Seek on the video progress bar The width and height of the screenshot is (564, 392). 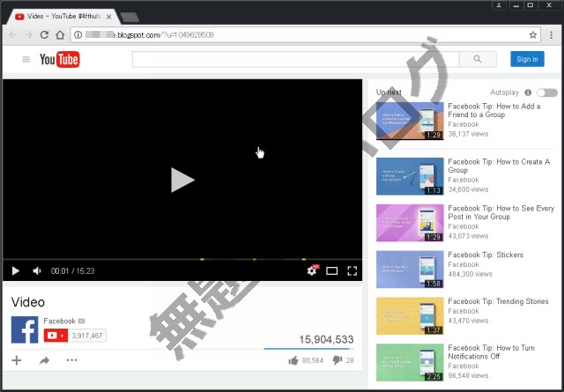pyautogui.click(x=182, y=259)
